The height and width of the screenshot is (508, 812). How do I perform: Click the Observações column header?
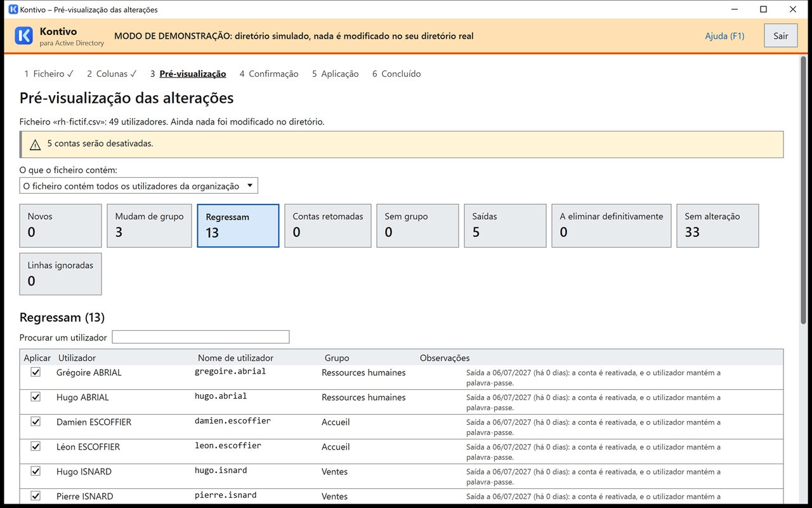[445, 358]
